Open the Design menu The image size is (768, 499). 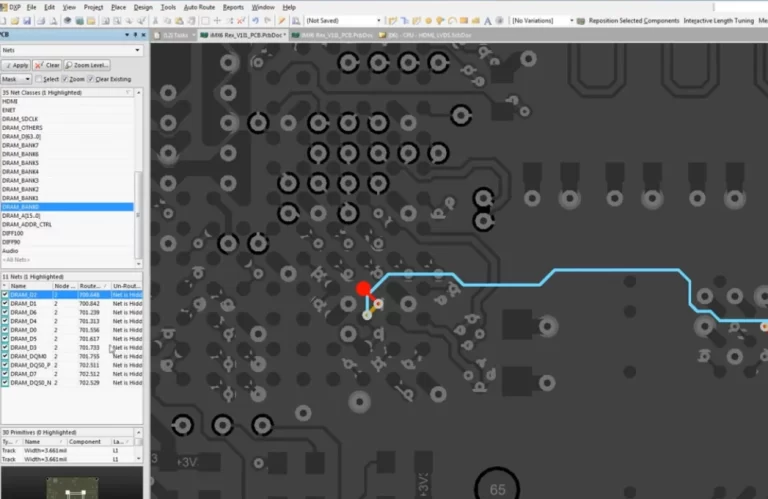[x=143, y=7]
